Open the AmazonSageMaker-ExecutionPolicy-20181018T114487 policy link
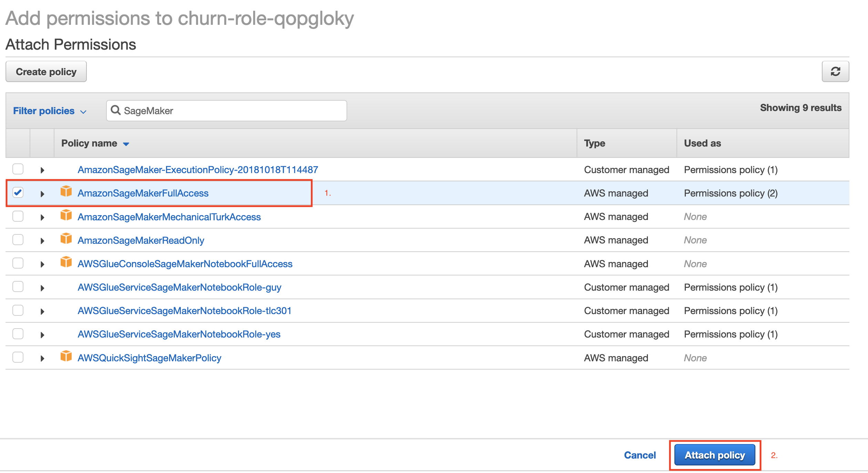This screenshot has width=868, height=473. pyautogui.click(x=198, y=170)
